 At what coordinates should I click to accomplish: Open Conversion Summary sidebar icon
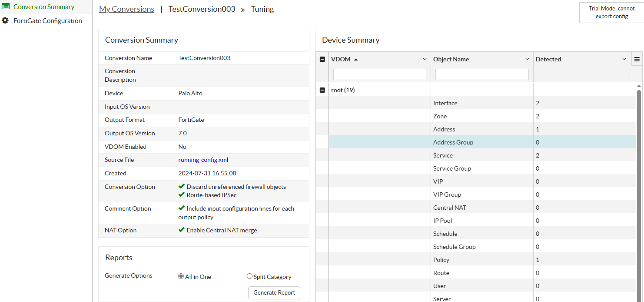coord(6,7)
